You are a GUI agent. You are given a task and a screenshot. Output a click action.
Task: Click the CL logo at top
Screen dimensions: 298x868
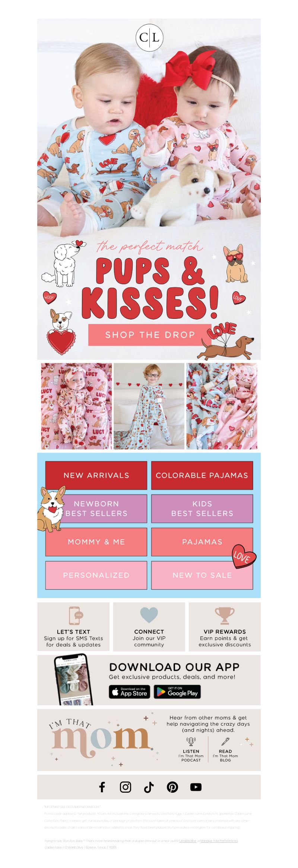tap(149, 37)
